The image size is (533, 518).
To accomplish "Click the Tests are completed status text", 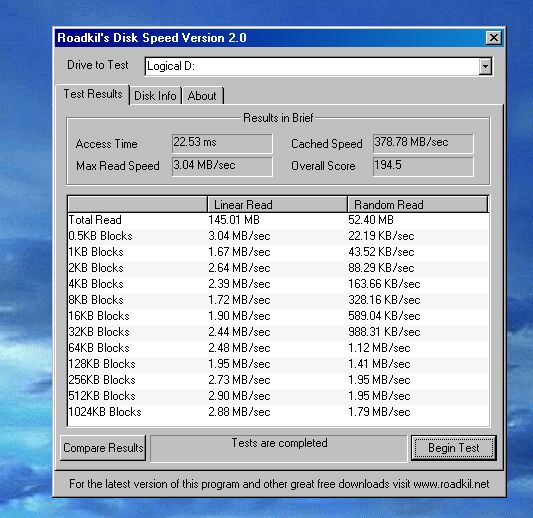I will pos(279,443).
